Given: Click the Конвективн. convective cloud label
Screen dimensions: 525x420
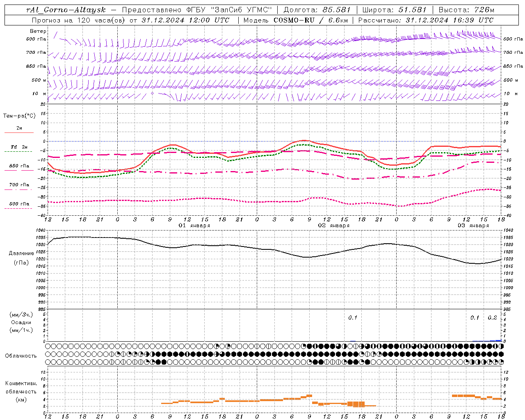Looking at the screenshot, I should [21, 383].
